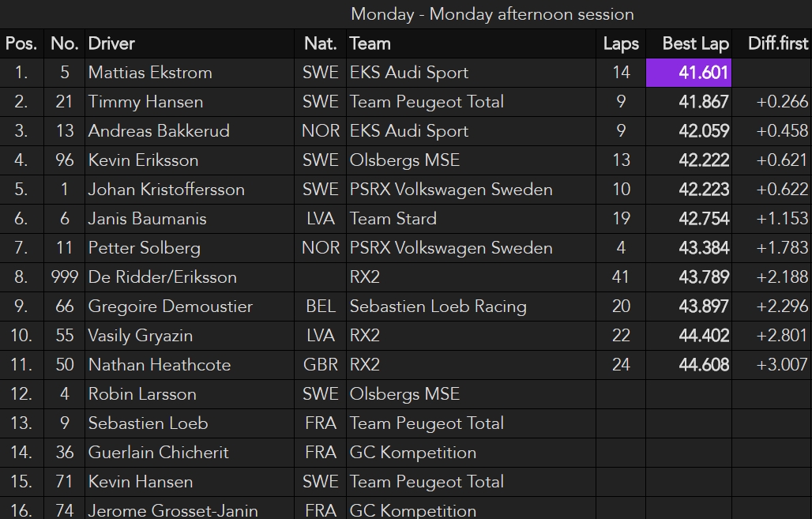Select the Team column header
The width and height of the screenshot is (812, 519).
(x=370, y=43)
